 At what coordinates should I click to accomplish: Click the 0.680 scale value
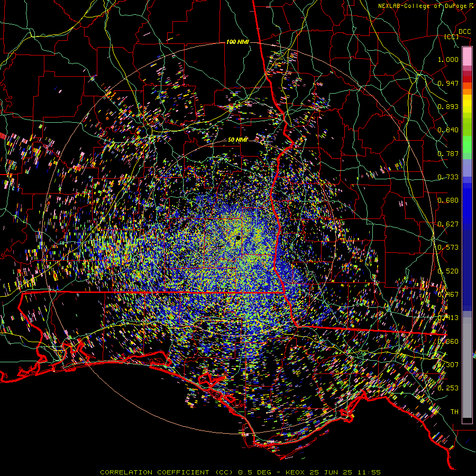coord(448,200)
